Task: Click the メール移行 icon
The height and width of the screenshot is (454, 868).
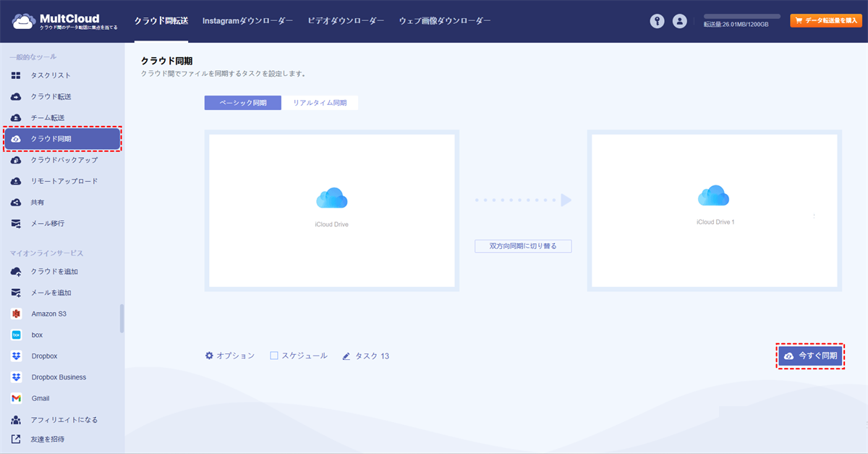Action: click(16, 224)
